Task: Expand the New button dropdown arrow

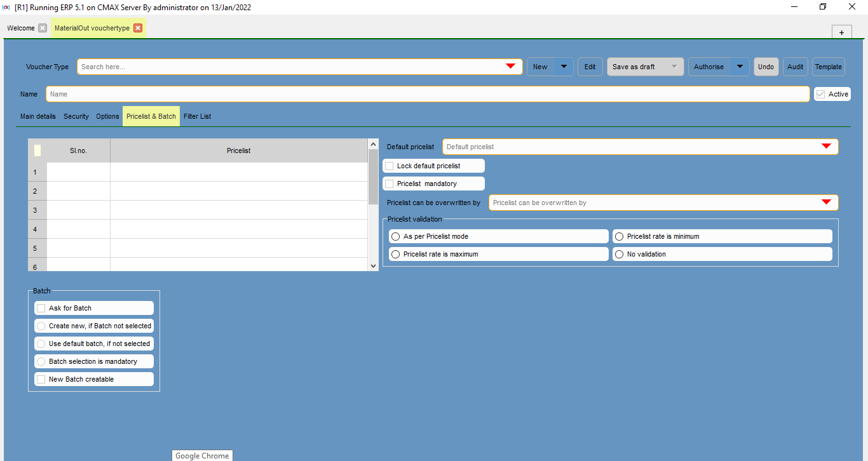Action: 564,67
